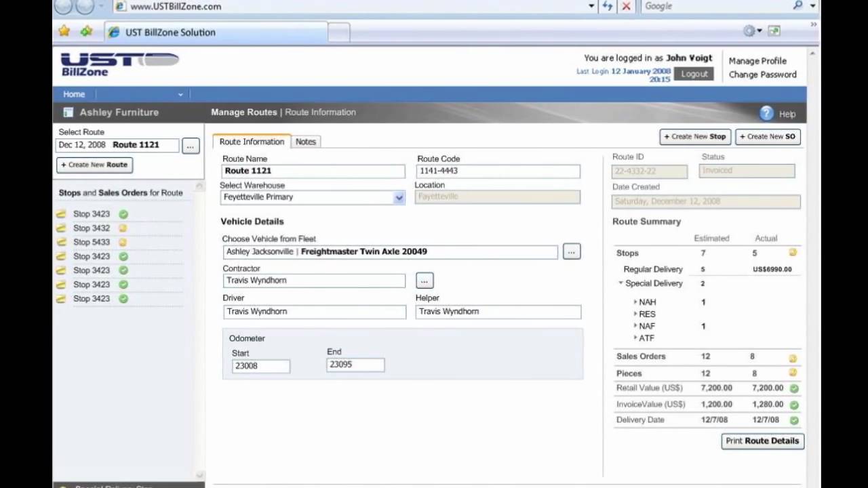Click the UST BillZone logo
868x488 pixels.
[x=119, y=64]
